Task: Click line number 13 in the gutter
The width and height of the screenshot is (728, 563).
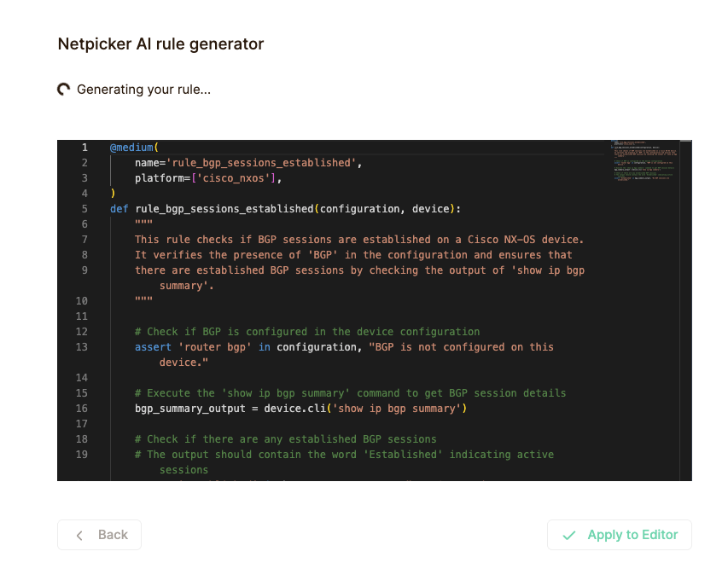Action: [82, 347]
